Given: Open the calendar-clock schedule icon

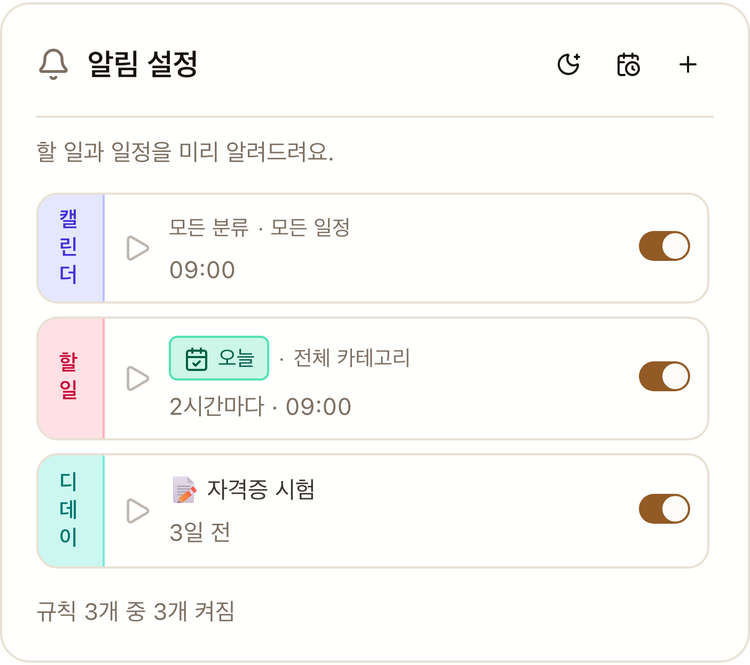Looking at the screenshot, I should [628, 64].
